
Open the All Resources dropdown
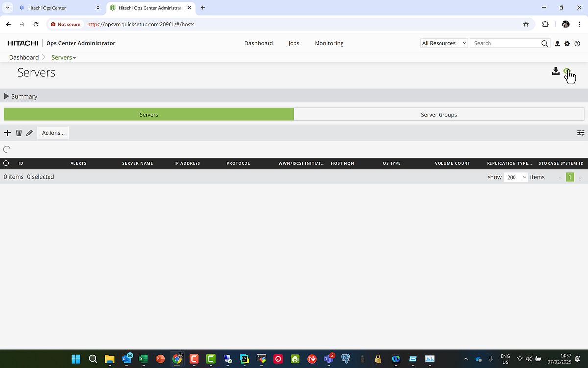pyautogui.click(x=444, y=43)
